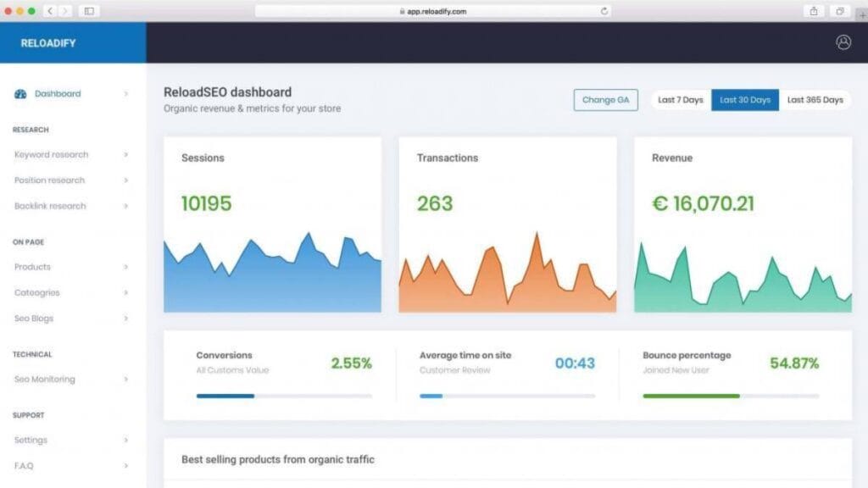Image resolution: width=868 pixels, height=488 pixels.
Task: Open the user profile icon
Action: click(x=843, y=42)
